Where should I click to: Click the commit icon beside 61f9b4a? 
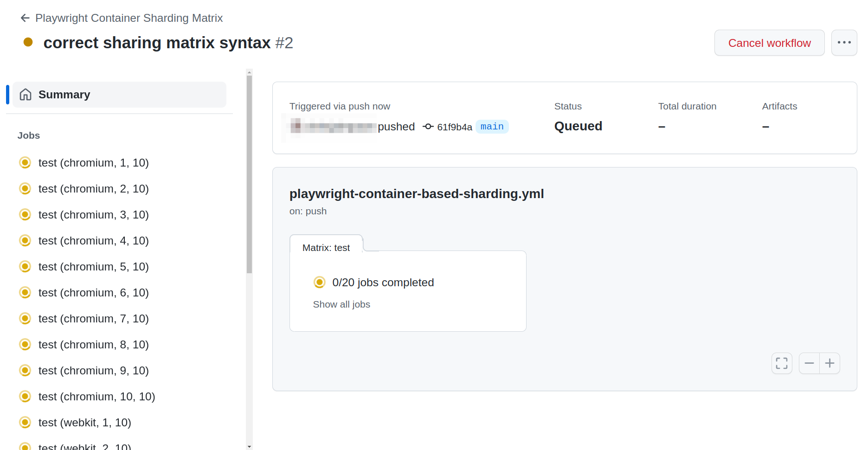point(428,127)
